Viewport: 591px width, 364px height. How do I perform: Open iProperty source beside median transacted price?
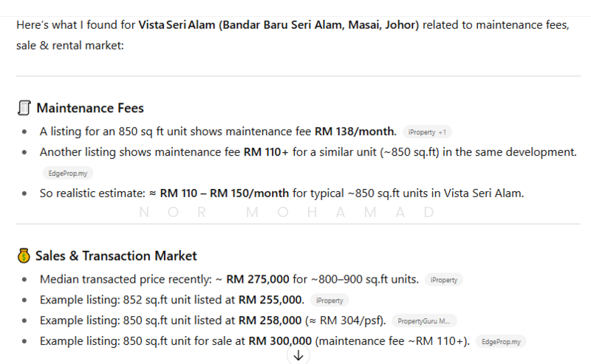point(444,280)
